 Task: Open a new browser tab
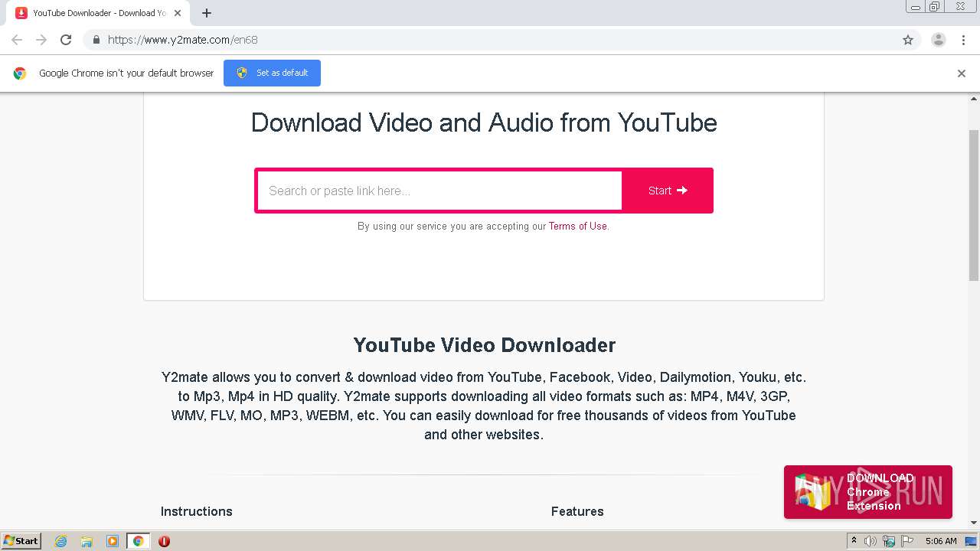click(x=207, y=13)
